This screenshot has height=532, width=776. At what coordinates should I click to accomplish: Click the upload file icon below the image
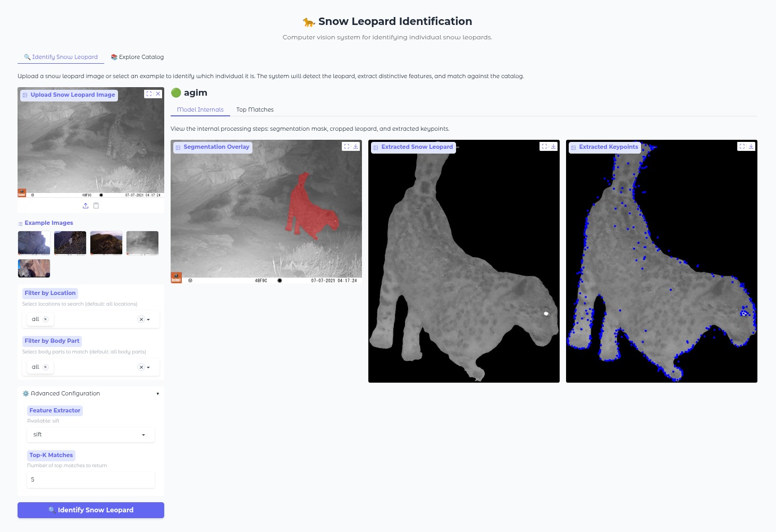point(86,206)
